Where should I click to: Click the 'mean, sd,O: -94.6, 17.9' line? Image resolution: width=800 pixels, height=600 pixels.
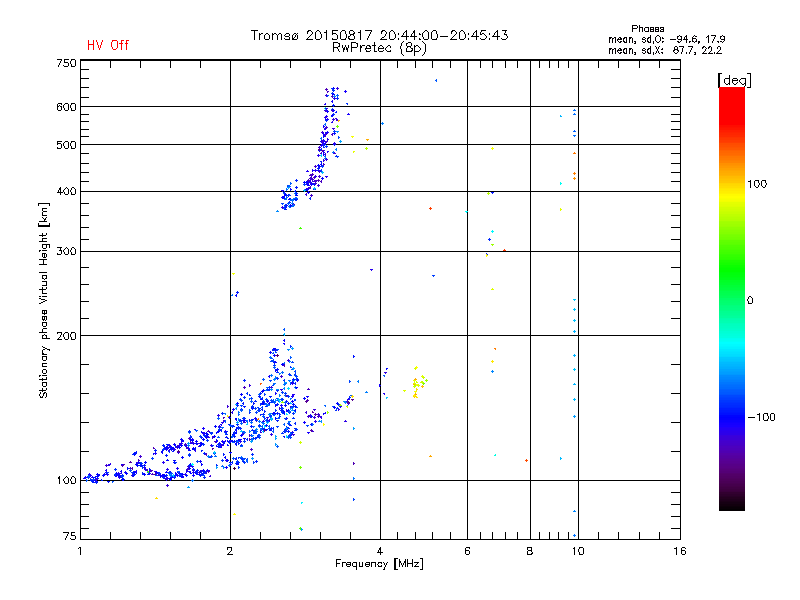[x=666, y=39]
